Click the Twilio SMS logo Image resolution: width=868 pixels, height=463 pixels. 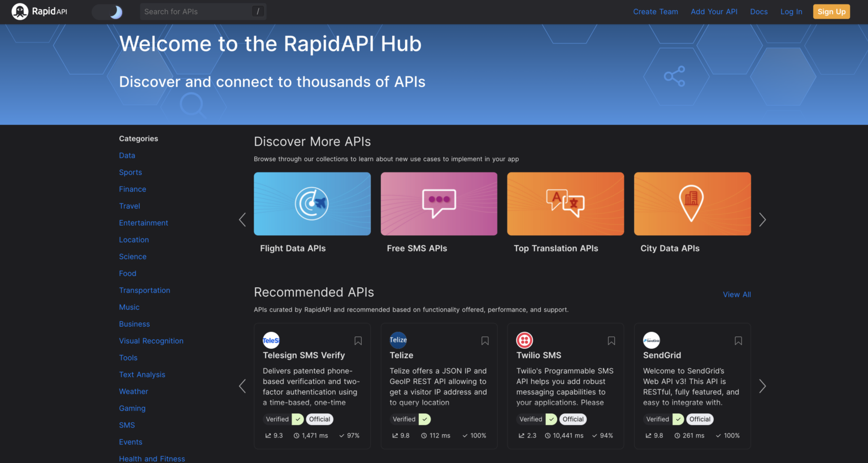tap(524, 340)
